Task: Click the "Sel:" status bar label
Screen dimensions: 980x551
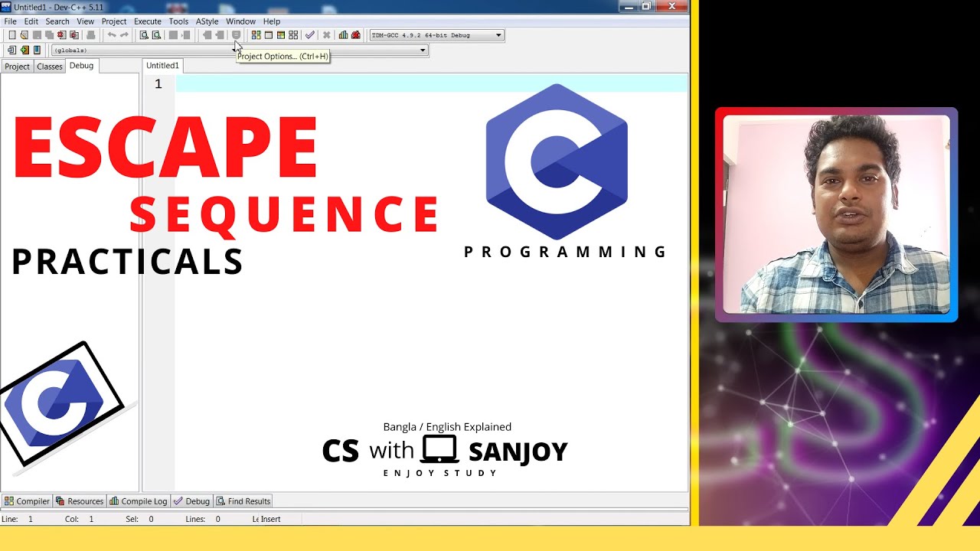Action: point(132,519)
